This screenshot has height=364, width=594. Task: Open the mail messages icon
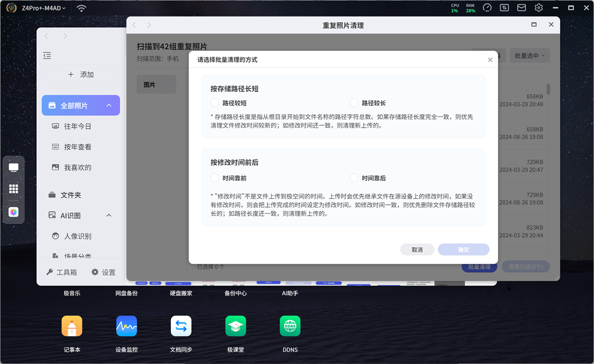tap(521, 8)
